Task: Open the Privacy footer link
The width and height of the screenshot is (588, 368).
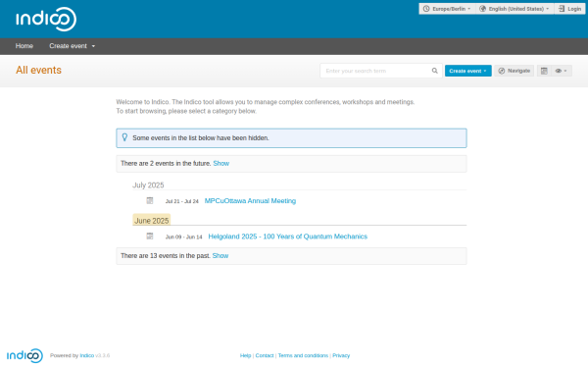Action: coord(341,355)
